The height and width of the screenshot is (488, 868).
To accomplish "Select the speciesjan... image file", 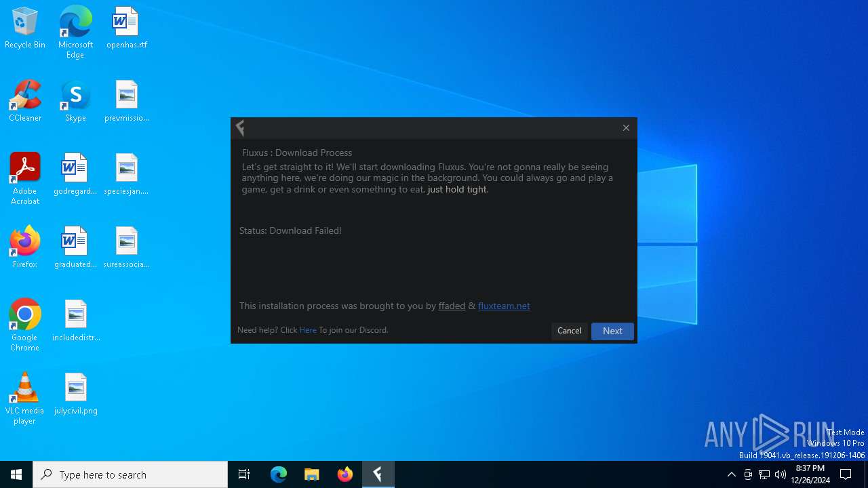I will pos(126,174).
